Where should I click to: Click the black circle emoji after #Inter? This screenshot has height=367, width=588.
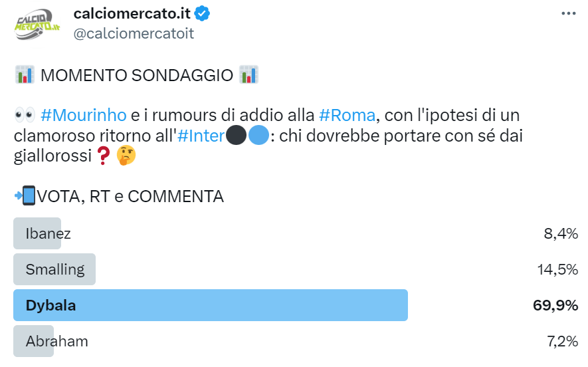tap(236, 136)
